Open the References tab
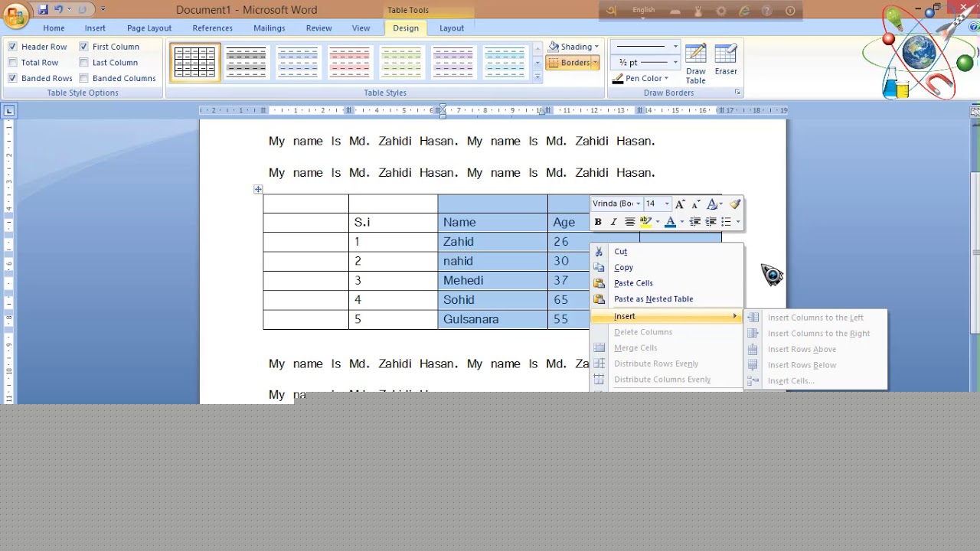This screenshot has height=551, width=980. click(x=213, y=28)
